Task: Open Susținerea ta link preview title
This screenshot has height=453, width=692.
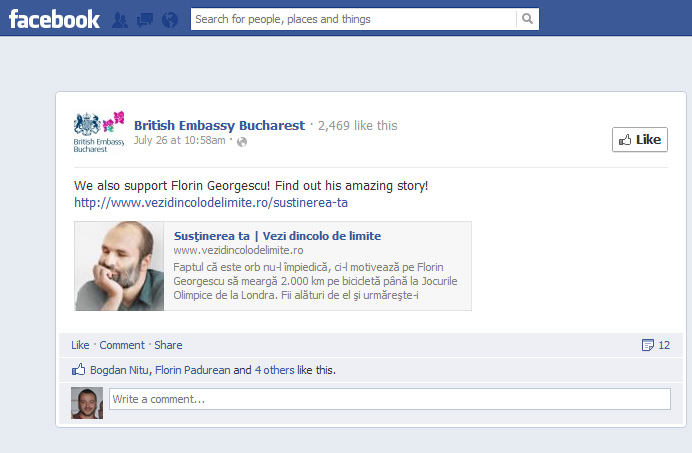Action: point(277,236)
